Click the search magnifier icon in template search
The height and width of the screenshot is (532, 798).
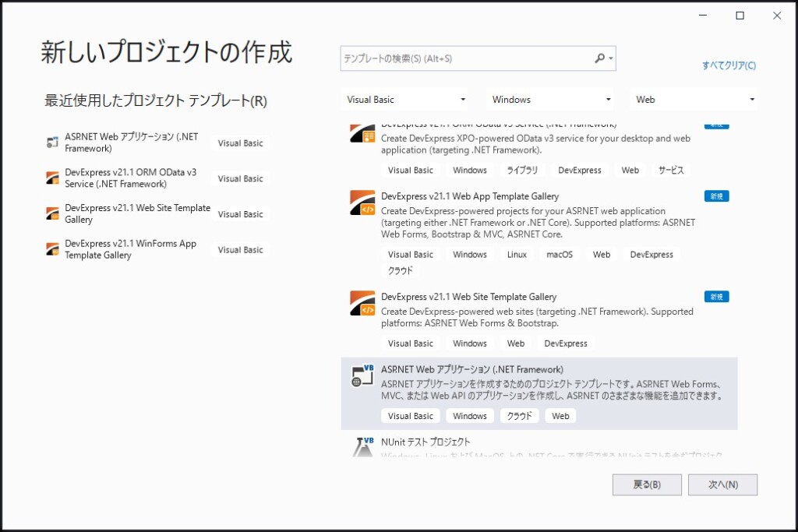(599, 58)
